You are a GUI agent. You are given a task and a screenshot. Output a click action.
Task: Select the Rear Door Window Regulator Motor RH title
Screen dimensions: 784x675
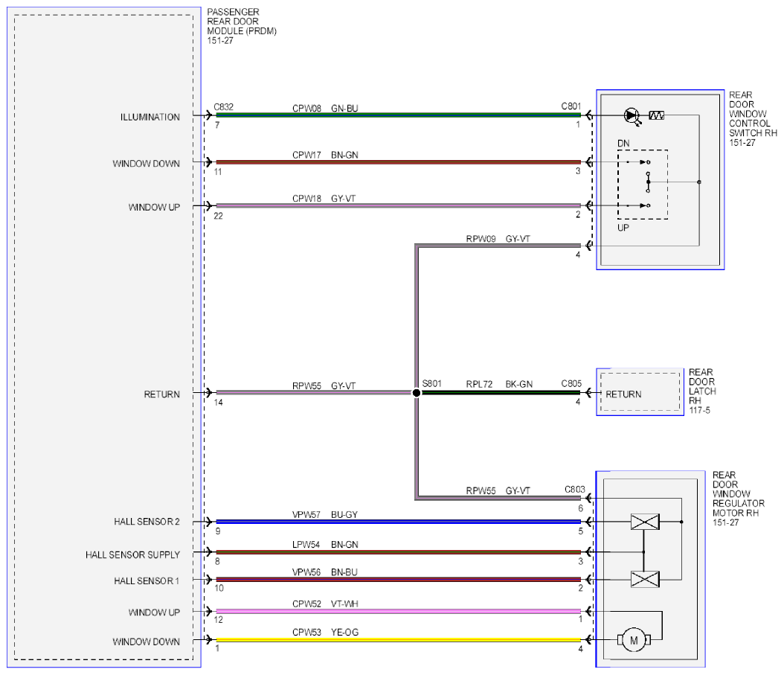click(739, 494)
